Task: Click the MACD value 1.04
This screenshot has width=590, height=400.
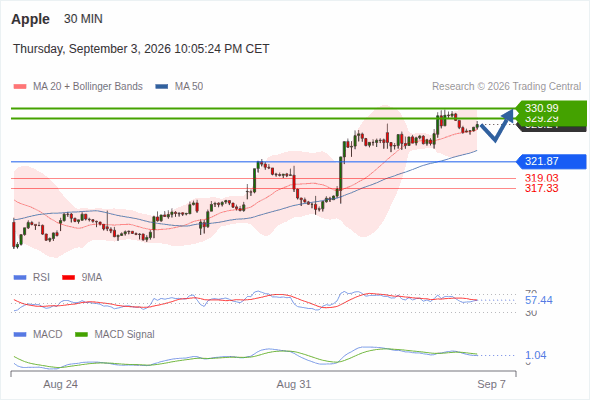Action: (x=536, y=355)
